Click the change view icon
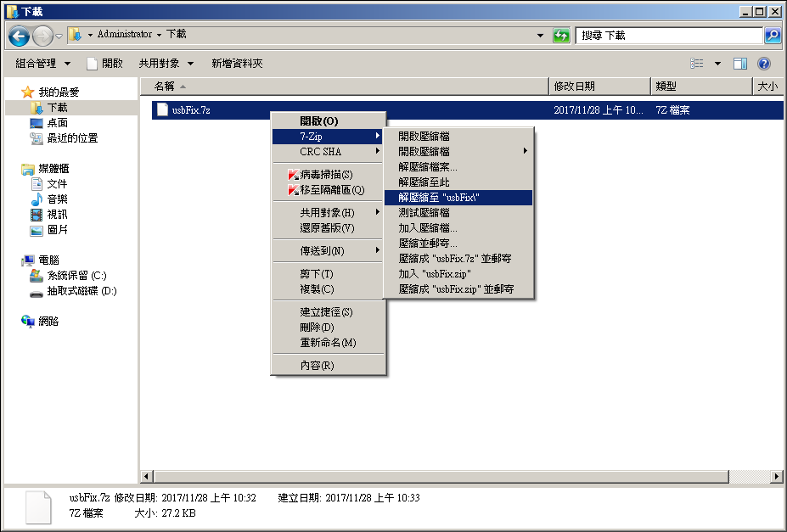 coord(698,64)
